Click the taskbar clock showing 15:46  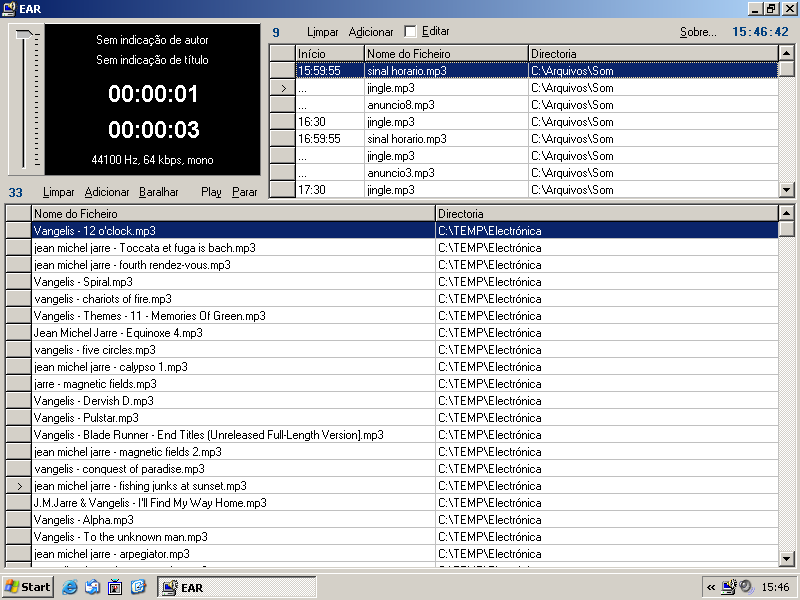(x=775, y=587)
